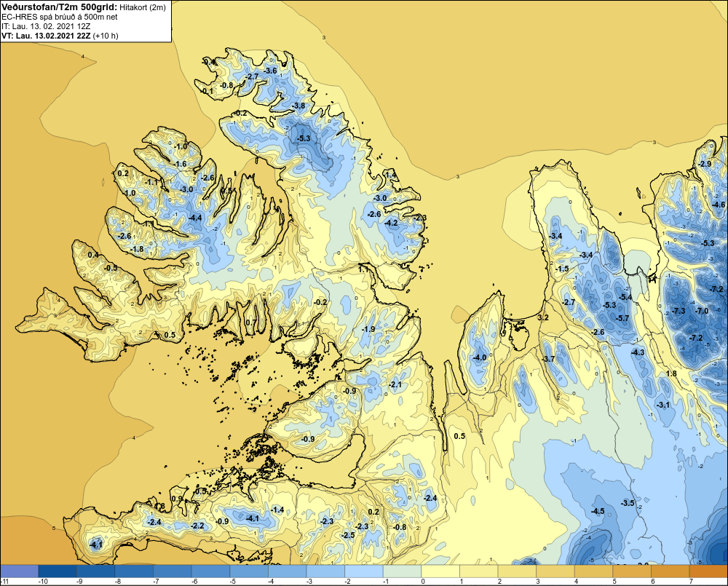
Task: Click the -11 label on the colour scale
Action: (5, 582)
